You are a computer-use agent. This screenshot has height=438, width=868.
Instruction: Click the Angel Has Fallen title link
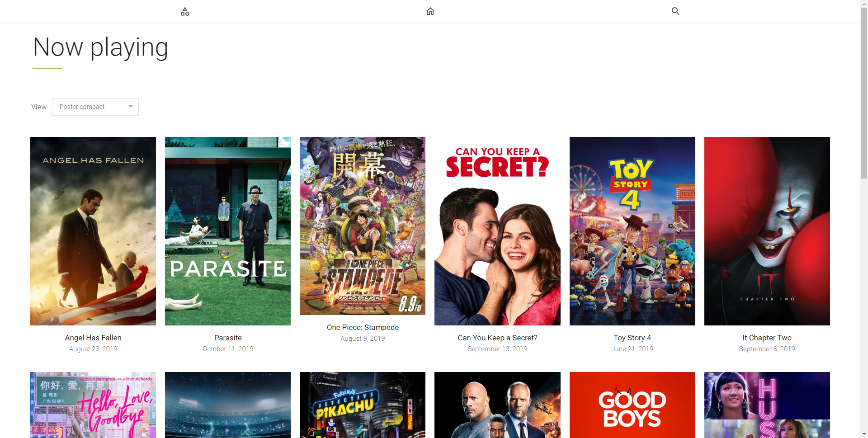click(x=93, y=338)
